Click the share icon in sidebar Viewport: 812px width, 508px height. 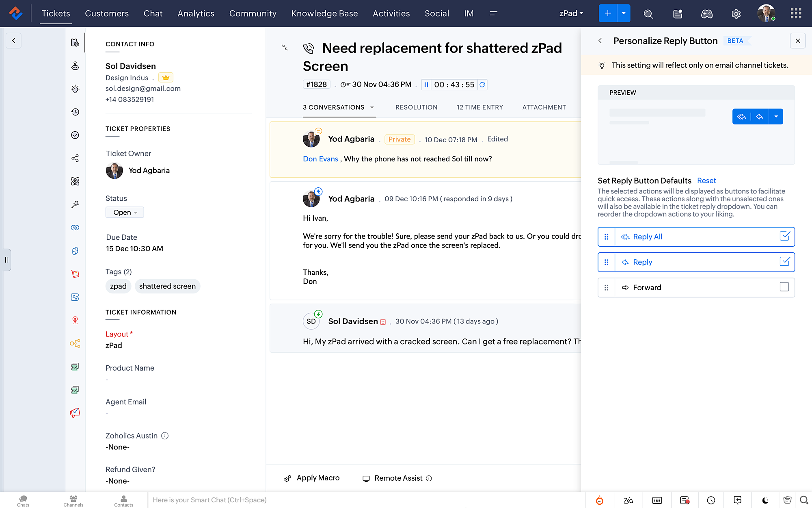coord(75,158)
